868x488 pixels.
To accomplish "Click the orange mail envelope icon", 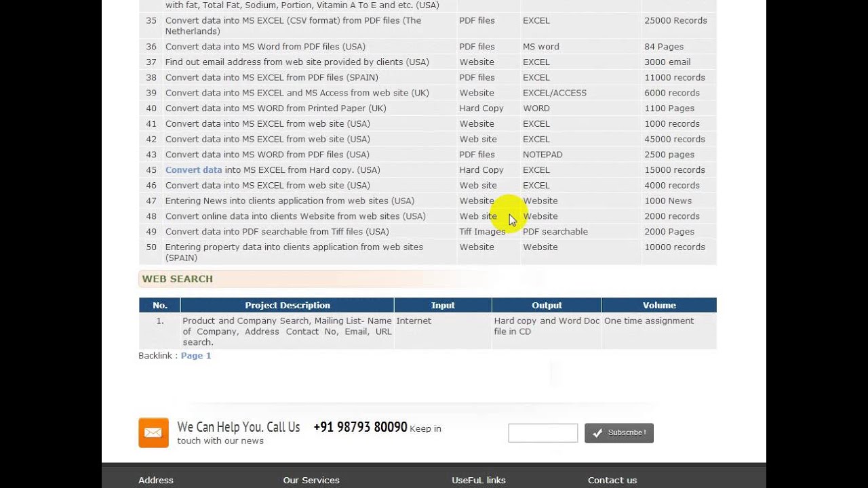I will 153,432.
